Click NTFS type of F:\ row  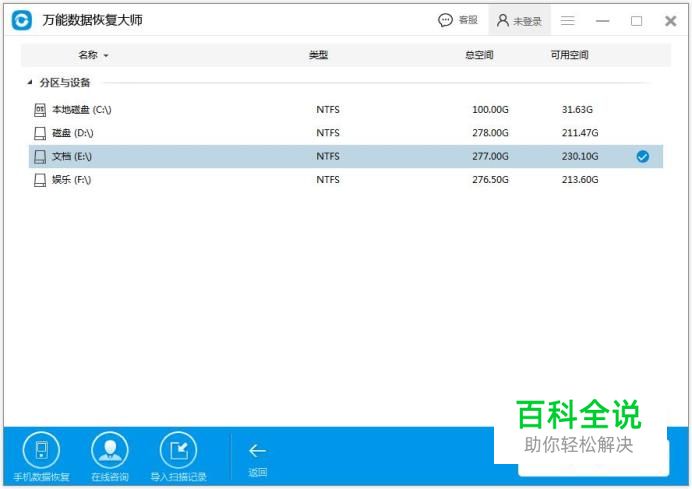tap(328, 180)
